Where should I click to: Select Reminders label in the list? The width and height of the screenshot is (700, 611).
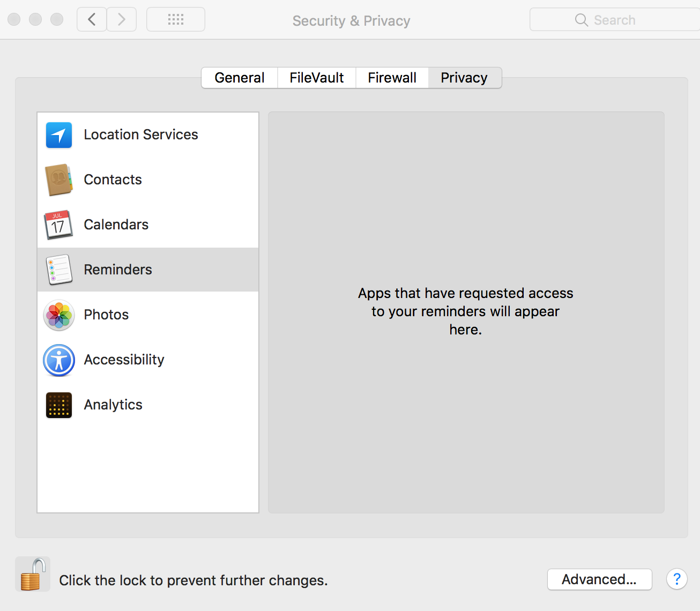(x=118, y=270)
